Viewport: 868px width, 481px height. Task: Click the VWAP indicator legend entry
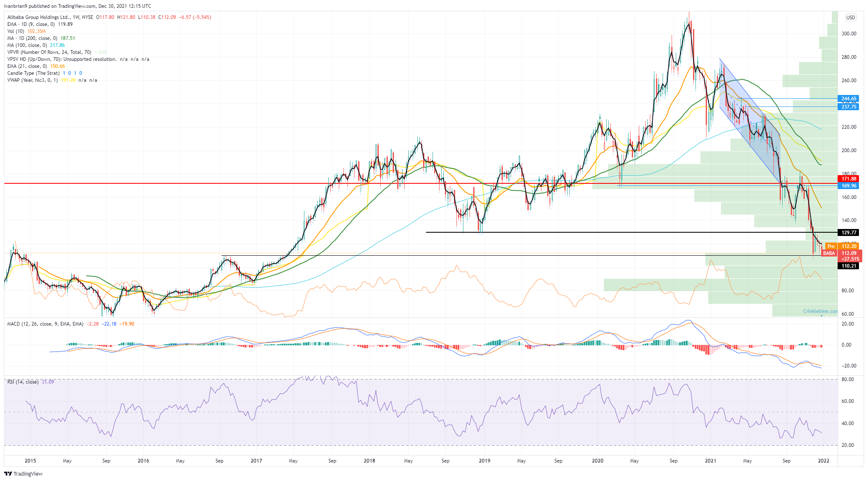click(x=33, y=80)
